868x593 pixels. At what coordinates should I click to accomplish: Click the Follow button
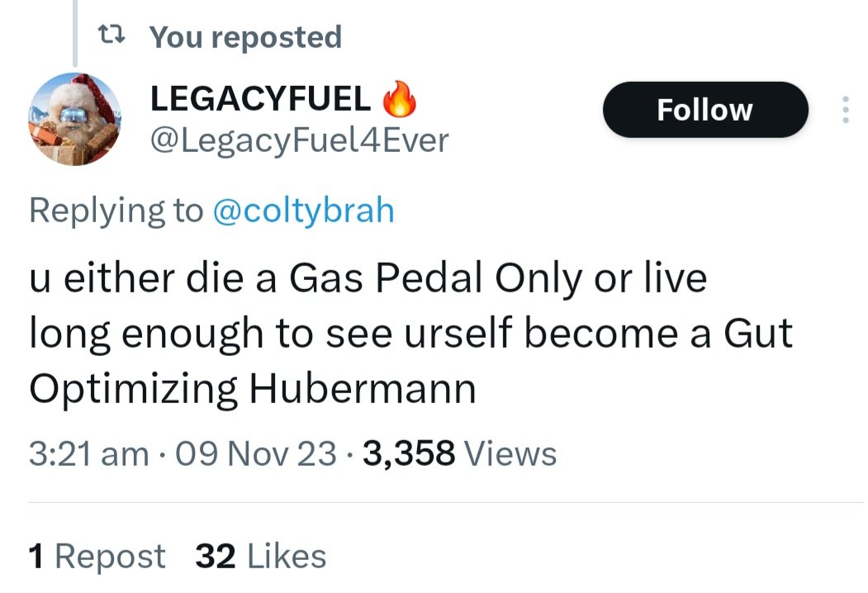coord(705,110)
